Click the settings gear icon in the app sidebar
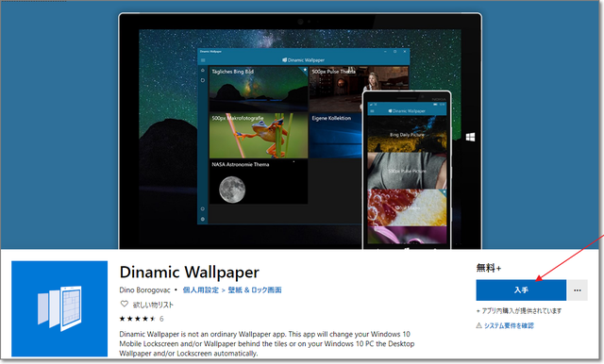Image resolution: width=604 pixels, height=364 pixels. pos(203,219)
